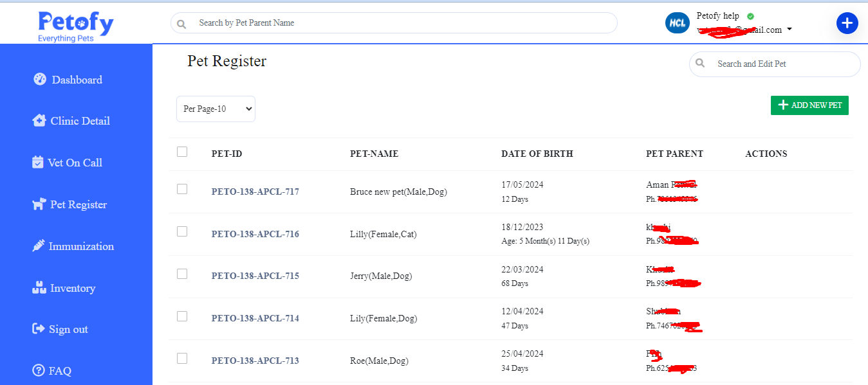Click the blue plus circle icon
Screen dimensions: 868x385
[847, 23]
